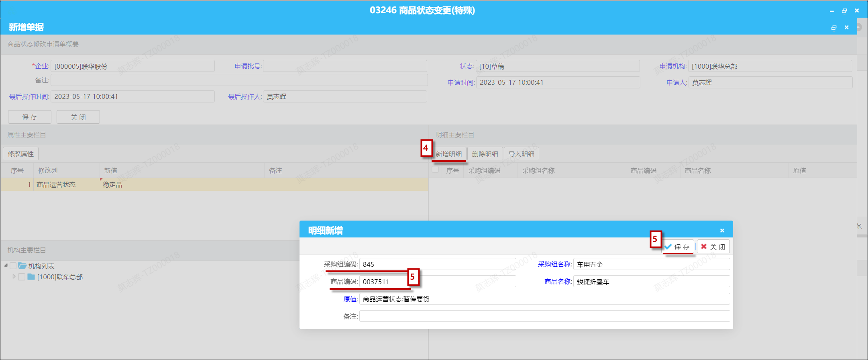Tick the 机构列表 checkbox
This screenshot has width=868, height=360.
click(x=13, y=266)
